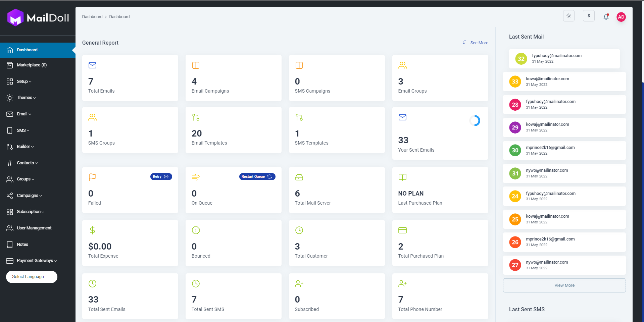The height and width of the screenshot is (322, 644).
Task: Toggle the light/dark theme sun icon
Action: pyautogui.click(x=568, y=16)
